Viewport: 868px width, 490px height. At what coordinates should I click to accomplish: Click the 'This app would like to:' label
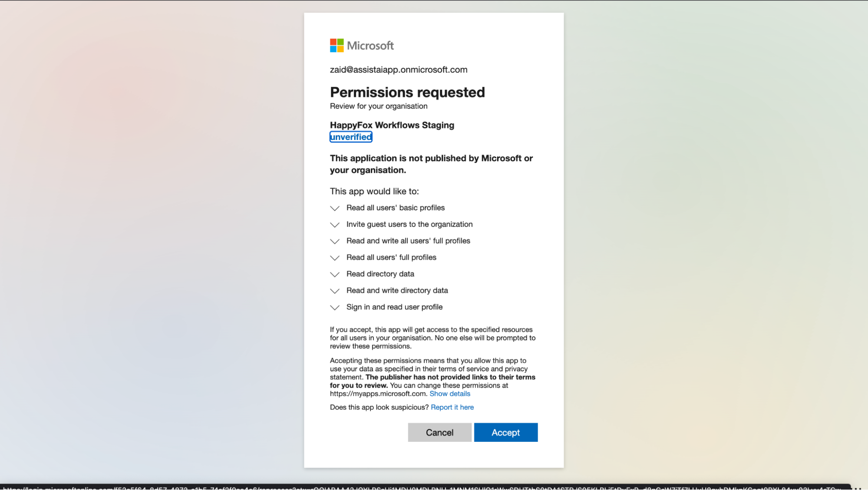374,191
